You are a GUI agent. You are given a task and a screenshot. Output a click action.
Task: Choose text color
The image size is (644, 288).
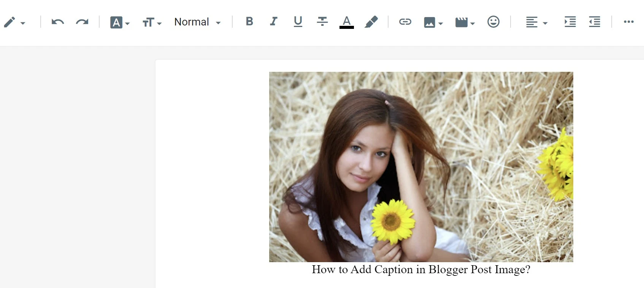pos(347,22)
